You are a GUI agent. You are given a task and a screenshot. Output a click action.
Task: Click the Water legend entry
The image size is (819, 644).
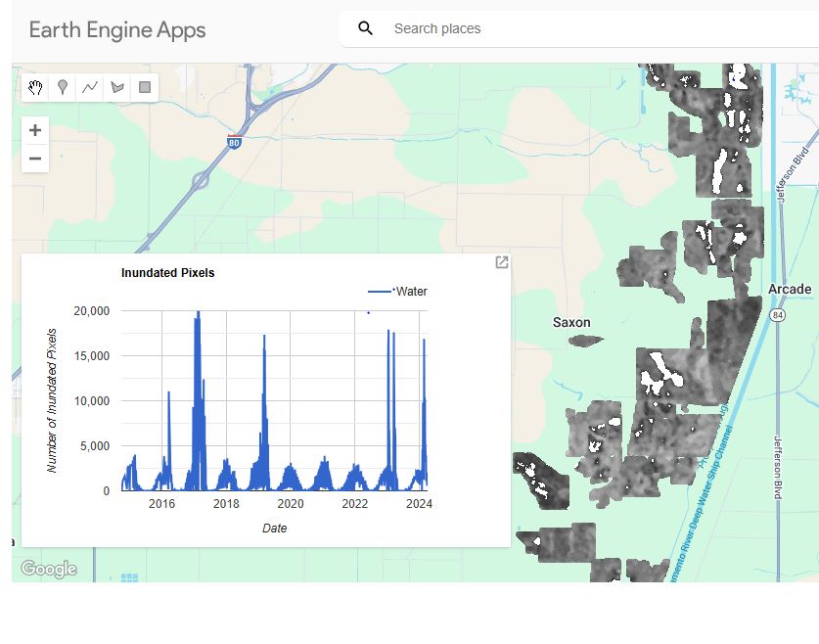(x=397, y=292)
